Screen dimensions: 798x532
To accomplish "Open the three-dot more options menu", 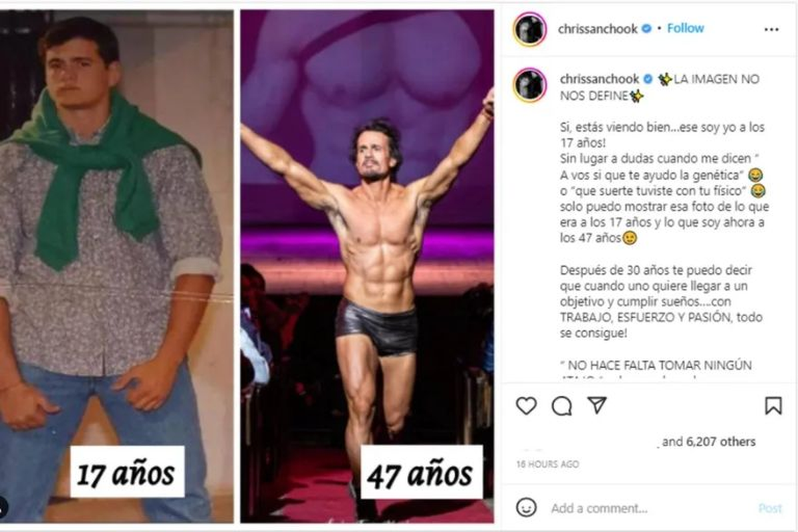I will tap(771, 29).
